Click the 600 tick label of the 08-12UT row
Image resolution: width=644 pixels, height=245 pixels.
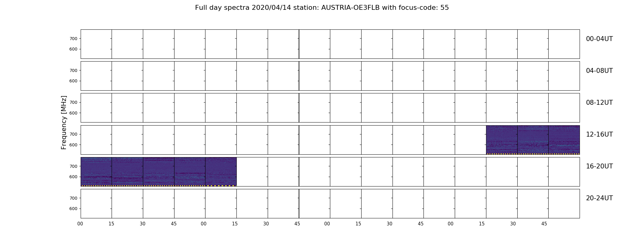click(73, 113)
